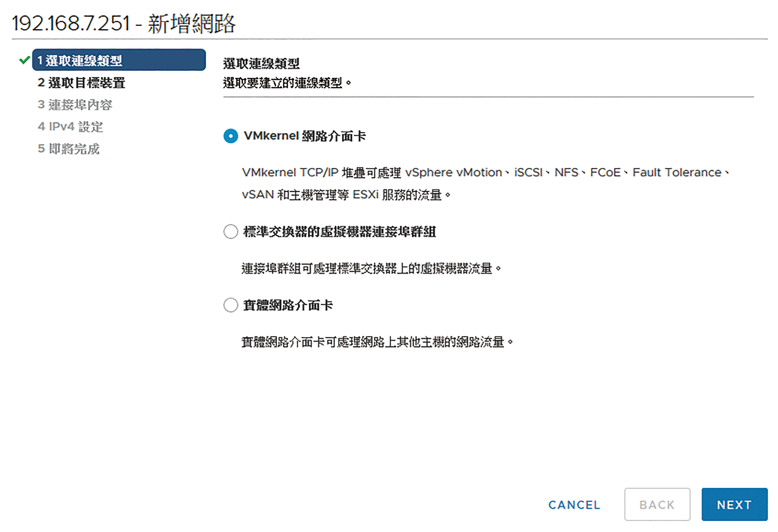Click description 連接埠群組可處理標準交換器上的虛擬機器流量
778x532 pixels.
coord(371,268)
